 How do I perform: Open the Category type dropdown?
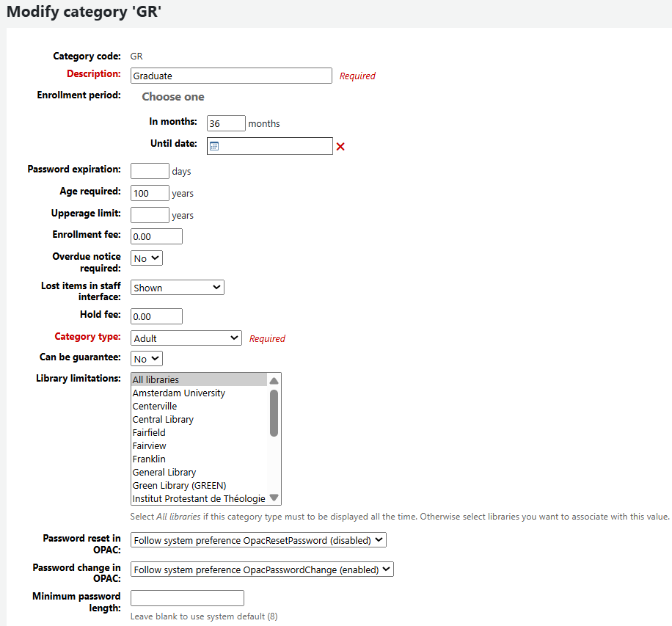point(186,338)
